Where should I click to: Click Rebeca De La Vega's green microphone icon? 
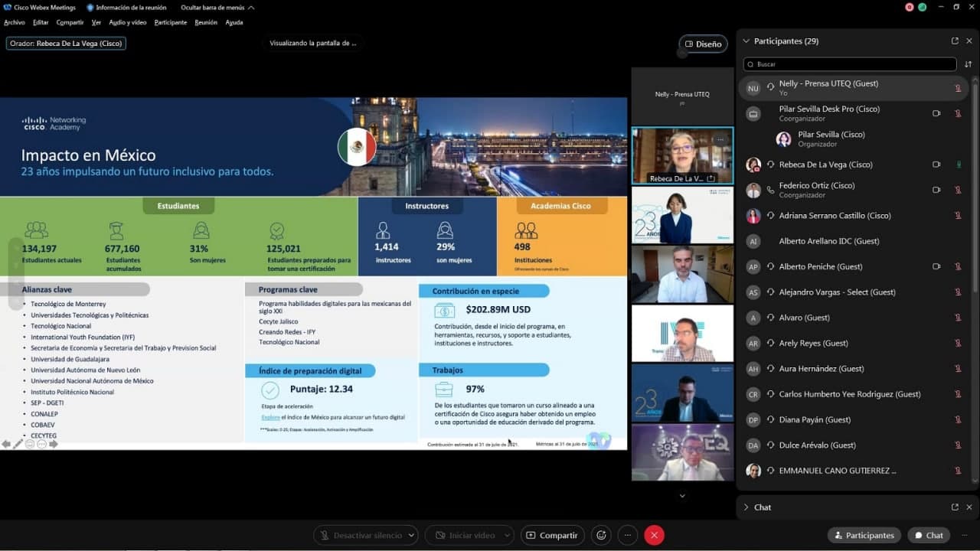pos(958,165)
